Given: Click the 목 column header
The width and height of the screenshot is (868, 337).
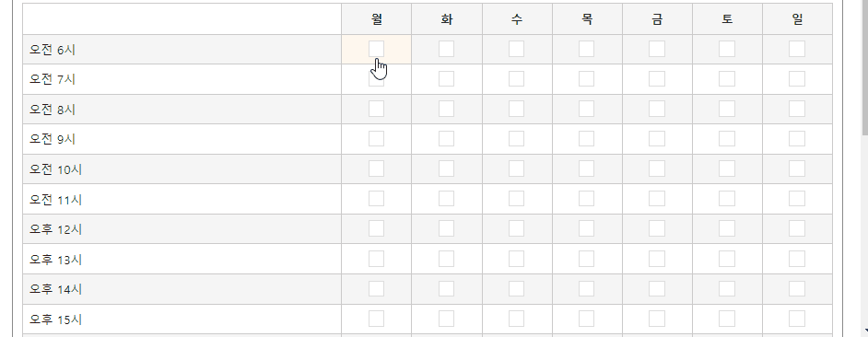Looking at the screenshot, I should coord(587,19).
